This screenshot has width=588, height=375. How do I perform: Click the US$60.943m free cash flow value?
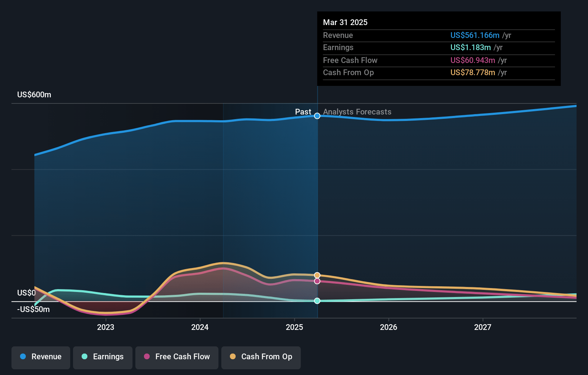pyautogui.click(x=473, y=60)
